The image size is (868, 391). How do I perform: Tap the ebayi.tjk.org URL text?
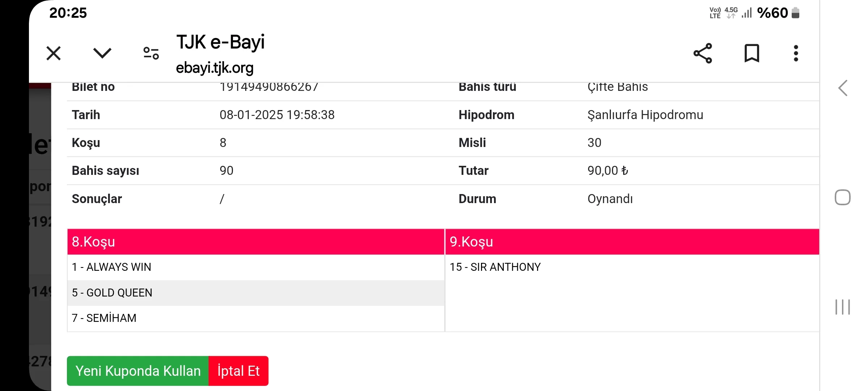tap(214, 68)
